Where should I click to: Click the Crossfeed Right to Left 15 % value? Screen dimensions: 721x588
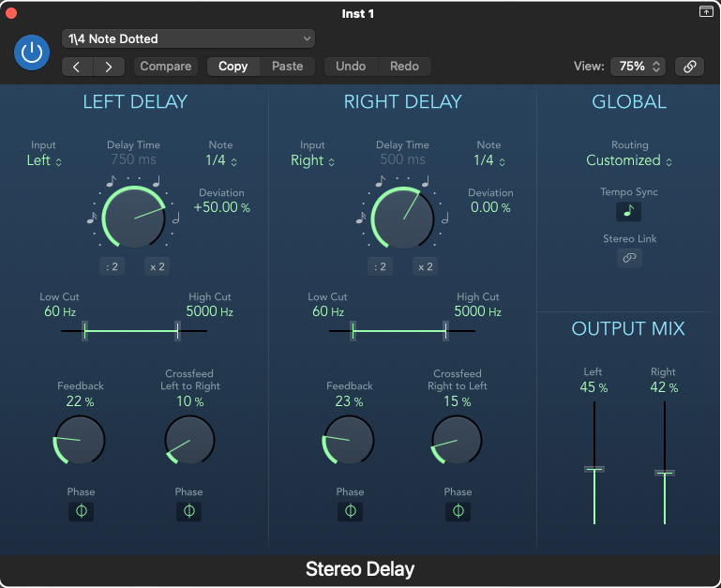(457, 401)
